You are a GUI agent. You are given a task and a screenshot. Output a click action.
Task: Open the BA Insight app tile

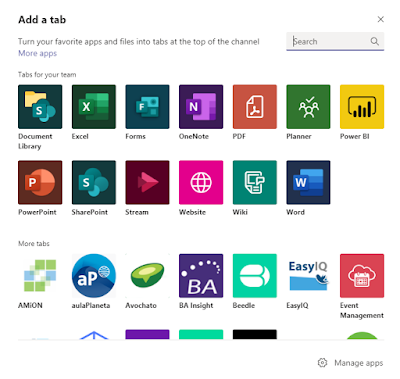(201, 276)
